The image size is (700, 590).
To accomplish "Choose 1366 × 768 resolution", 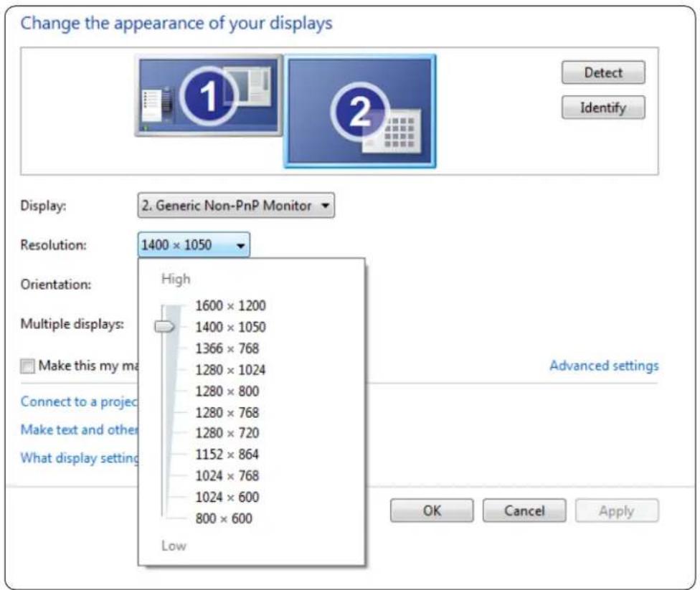I will coord(227,348).
